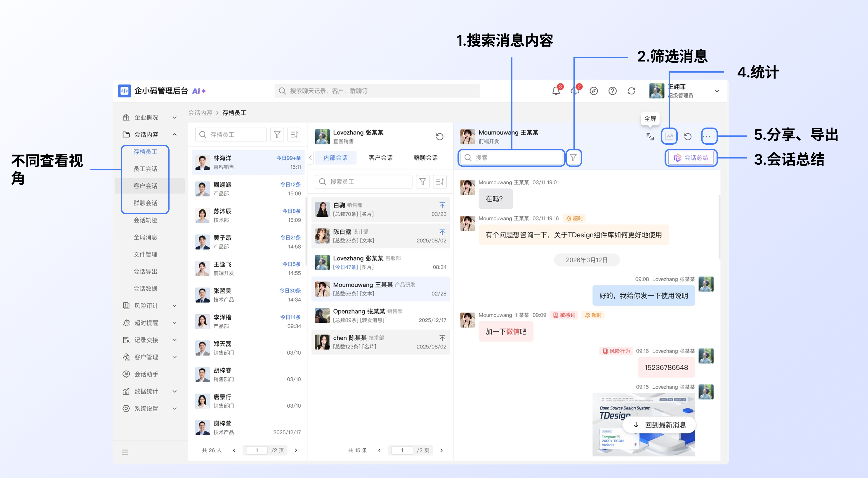Click the 存档员工 search input

pos(231,135)
